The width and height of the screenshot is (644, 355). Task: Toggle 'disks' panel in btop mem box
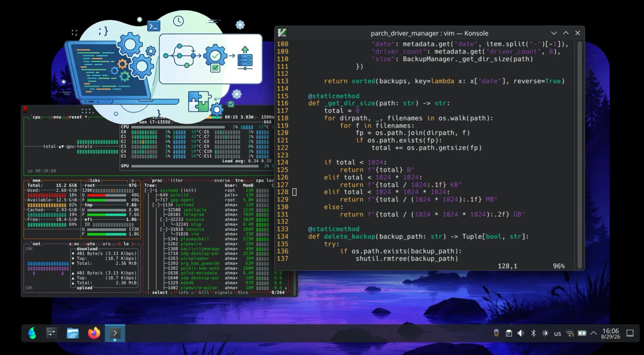pos(94,180)
